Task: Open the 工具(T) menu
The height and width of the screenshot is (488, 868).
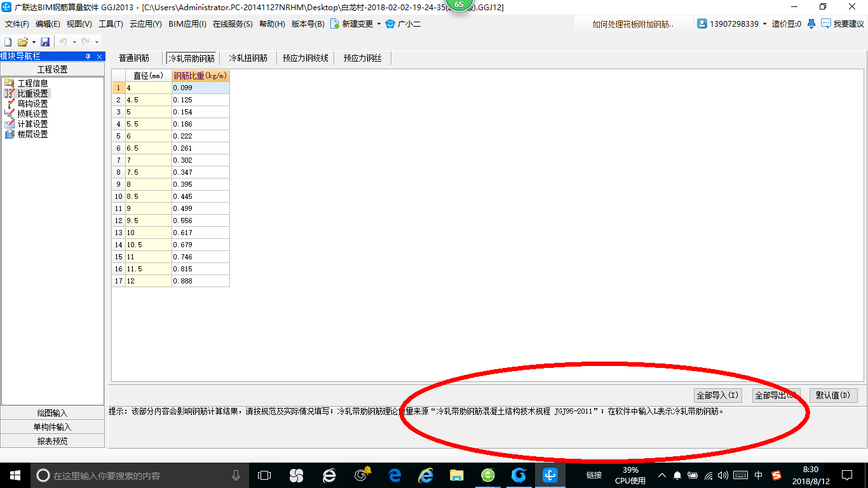Action: point(111,24)
